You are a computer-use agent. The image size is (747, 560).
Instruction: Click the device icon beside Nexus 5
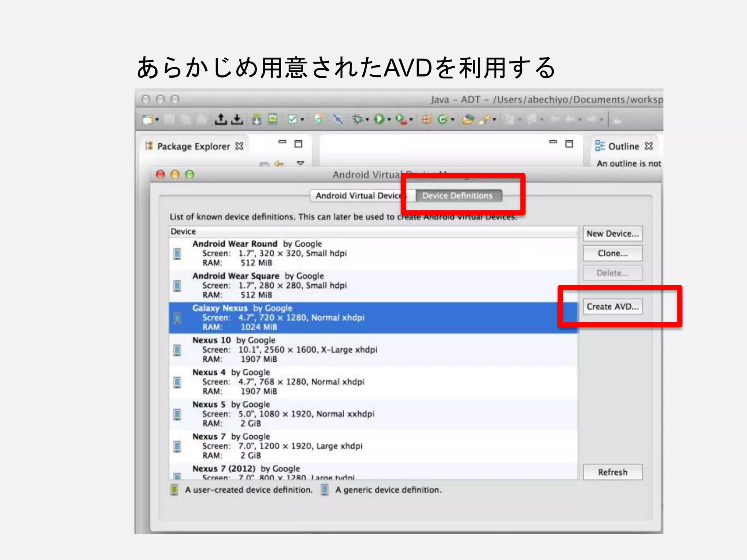click(177, 415)
